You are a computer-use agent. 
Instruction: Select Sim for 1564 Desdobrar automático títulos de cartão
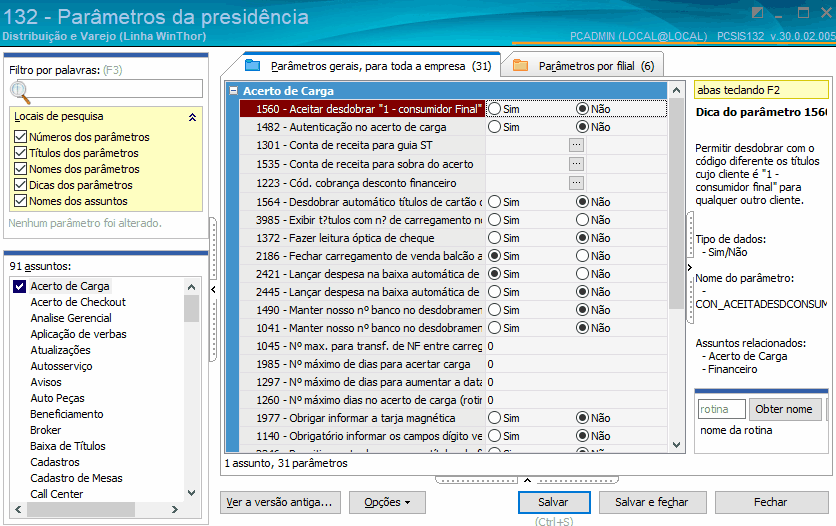pyautogui.click(x=495, y=202)
